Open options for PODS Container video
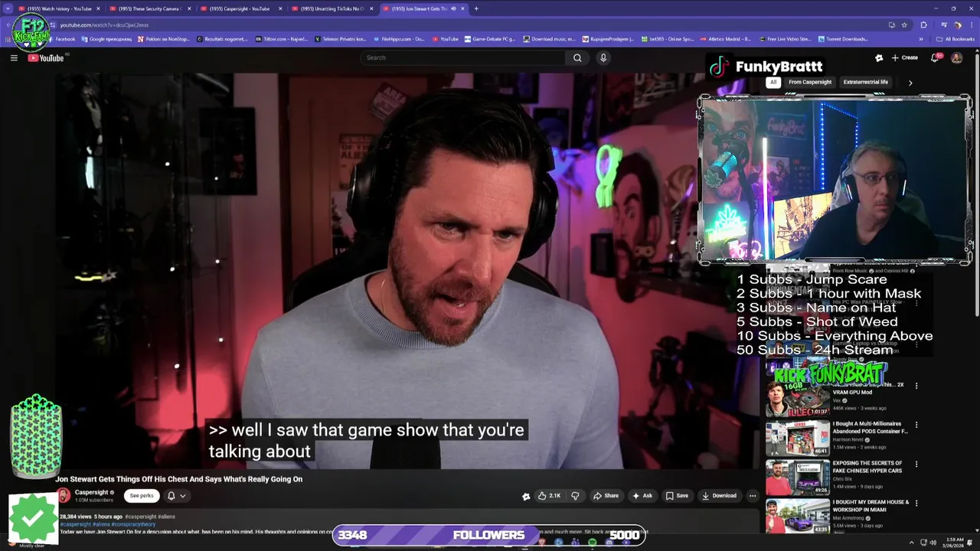Image resolution: width=980 pixels, height=551 pixels. [x=916, y=425]
